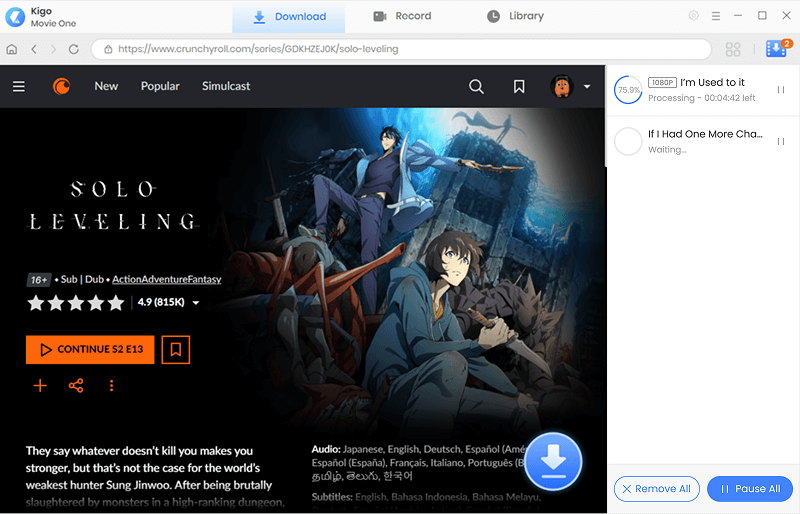Click the 16+ age rating badge
Screen dimensions: 800x514
click(39, 280)
